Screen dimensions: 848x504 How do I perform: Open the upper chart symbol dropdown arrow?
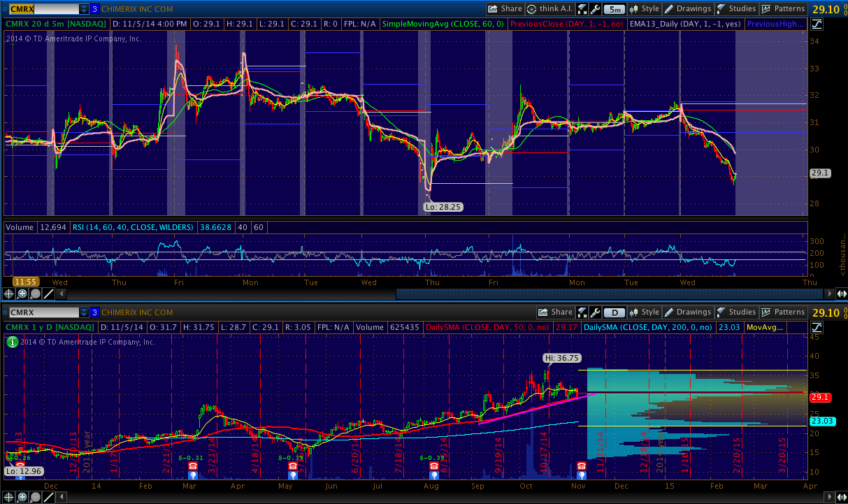click(84, 9)
